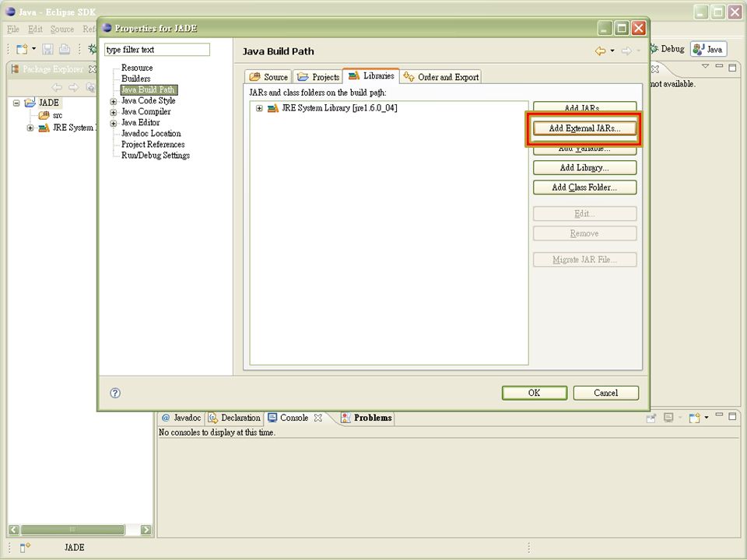Expand JRE System node in Package Explorer
Screen dimensions: 747x560
click(30, 128)
